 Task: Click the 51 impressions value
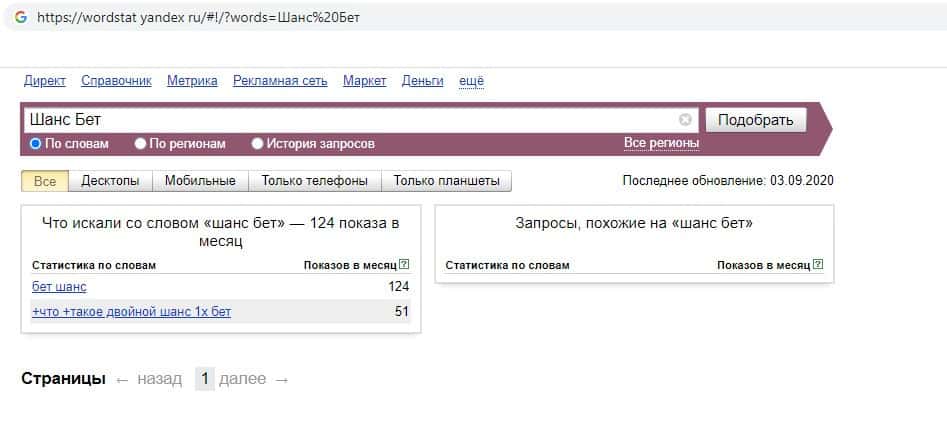pos(402,312)
